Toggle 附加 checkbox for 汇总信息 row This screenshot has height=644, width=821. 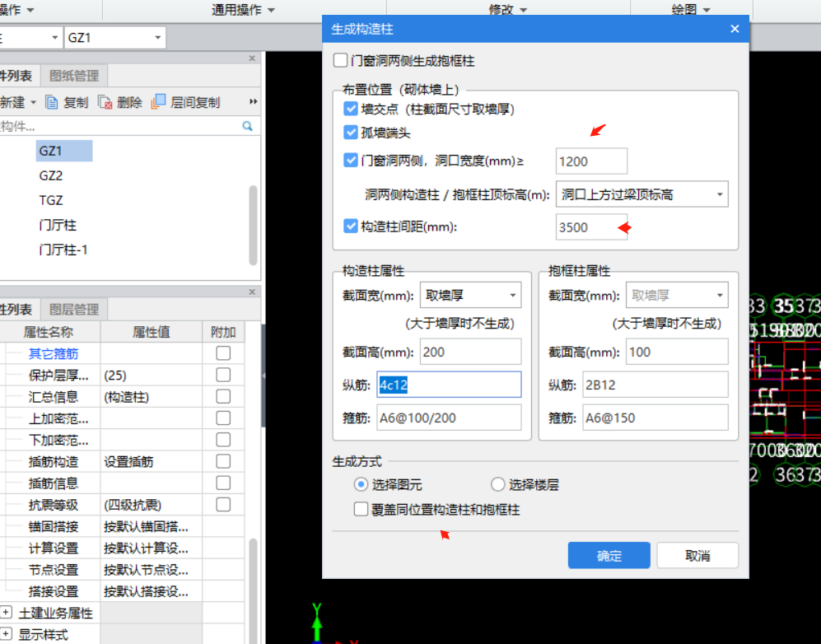224,396
